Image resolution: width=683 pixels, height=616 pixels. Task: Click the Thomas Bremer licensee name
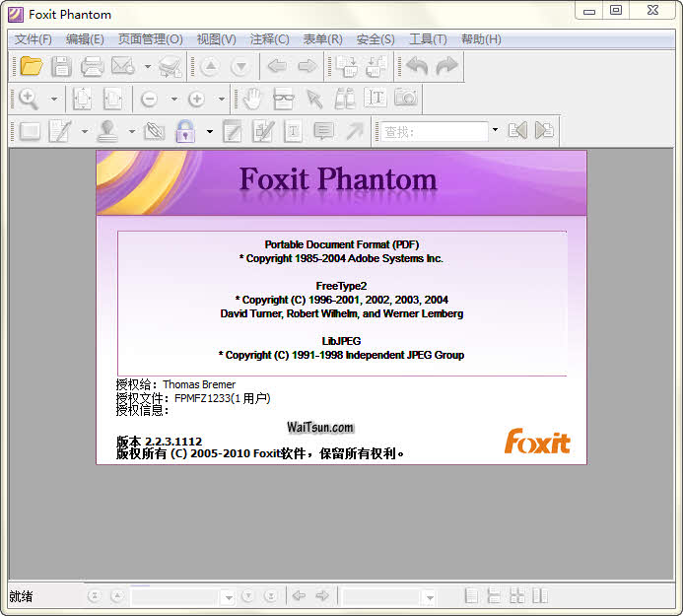(x=199, y=384)
